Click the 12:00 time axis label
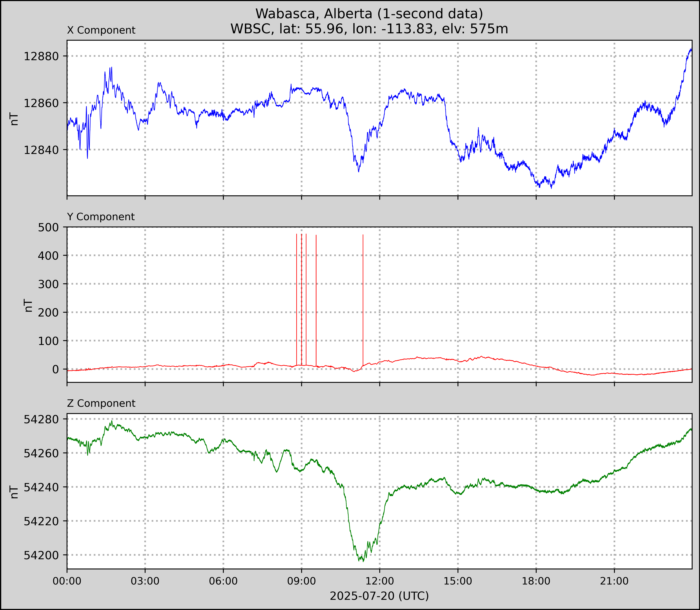 (380, 581)
